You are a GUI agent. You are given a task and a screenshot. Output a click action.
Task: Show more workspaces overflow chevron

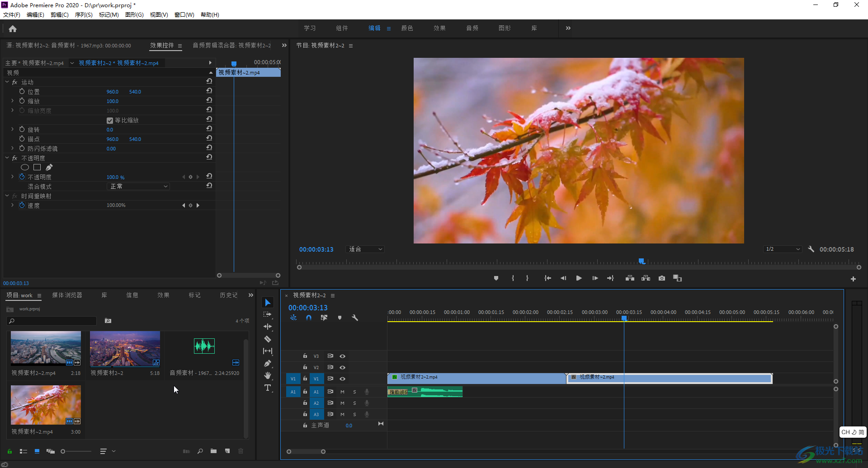point(568,28)
